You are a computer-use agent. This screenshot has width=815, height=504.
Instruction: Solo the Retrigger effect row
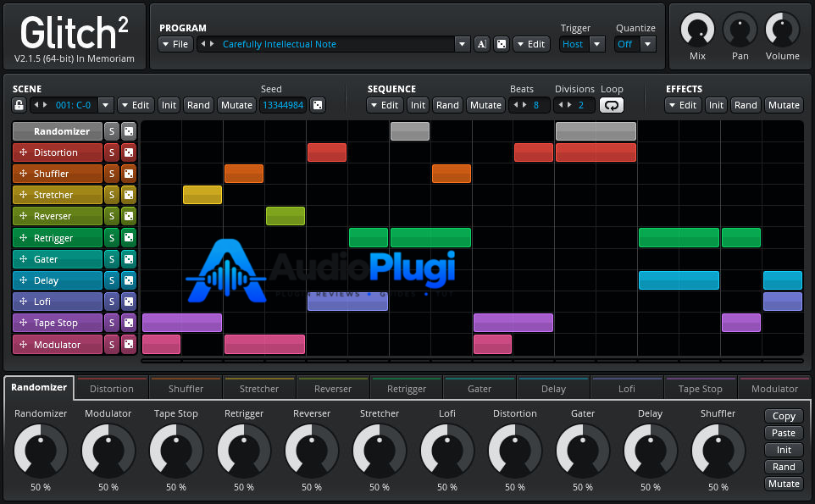[112, 237]
